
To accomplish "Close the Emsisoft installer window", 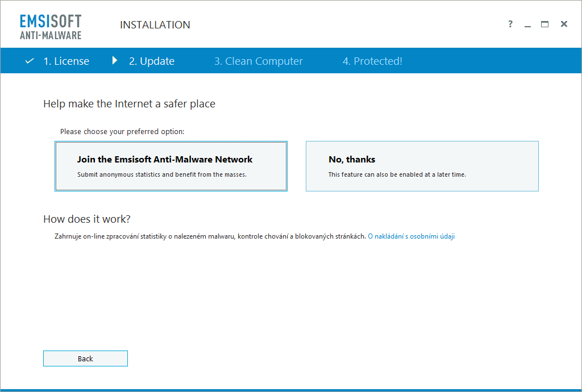I will pyautogui.click(x=564, y=24).
